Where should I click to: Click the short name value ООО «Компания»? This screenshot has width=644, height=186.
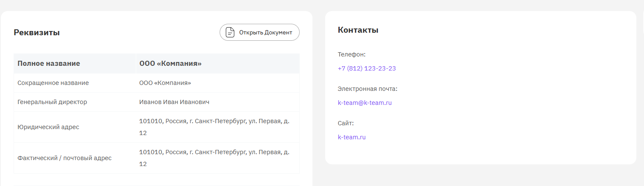point(165,83)
